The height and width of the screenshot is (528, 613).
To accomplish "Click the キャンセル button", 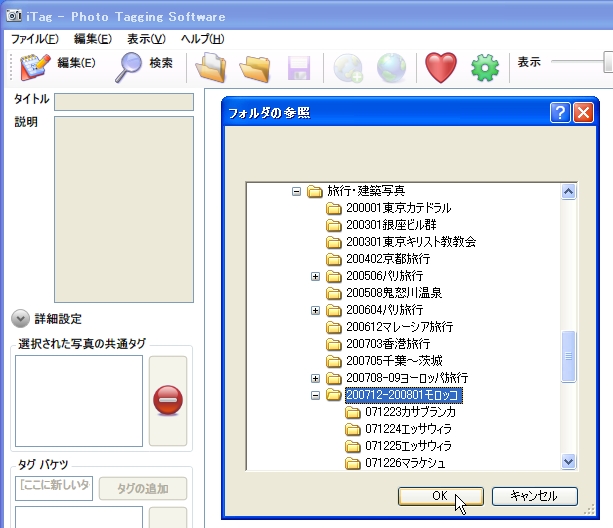I will pyautogui.click(x=534, y=496).
